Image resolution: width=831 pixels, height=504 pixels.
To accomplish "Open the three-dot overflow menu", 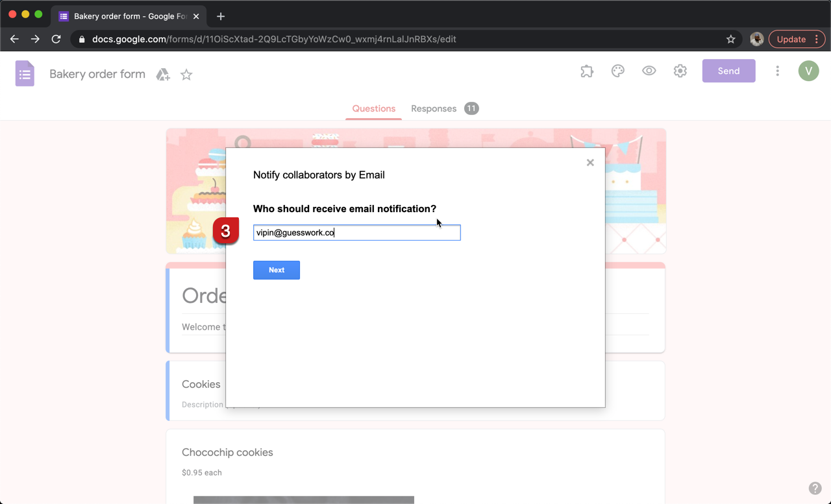I will tap(777, 71).
